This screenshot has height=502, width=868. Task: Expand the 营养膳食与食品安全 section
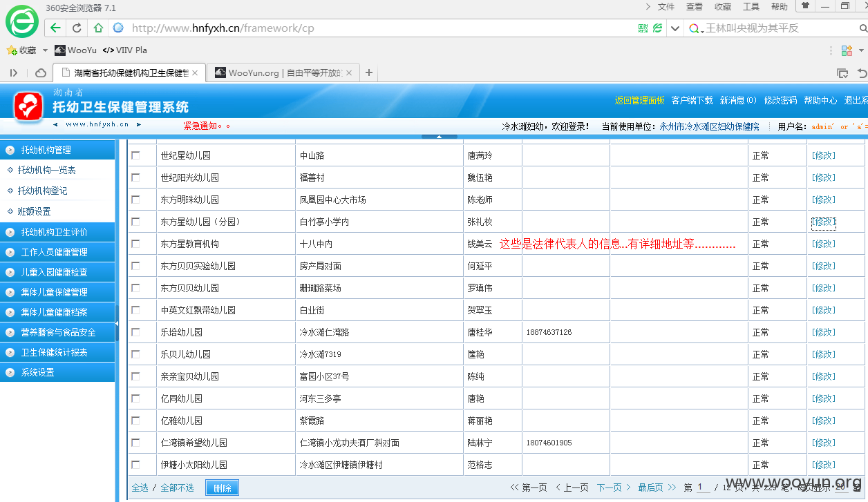[x=57, y=332]
